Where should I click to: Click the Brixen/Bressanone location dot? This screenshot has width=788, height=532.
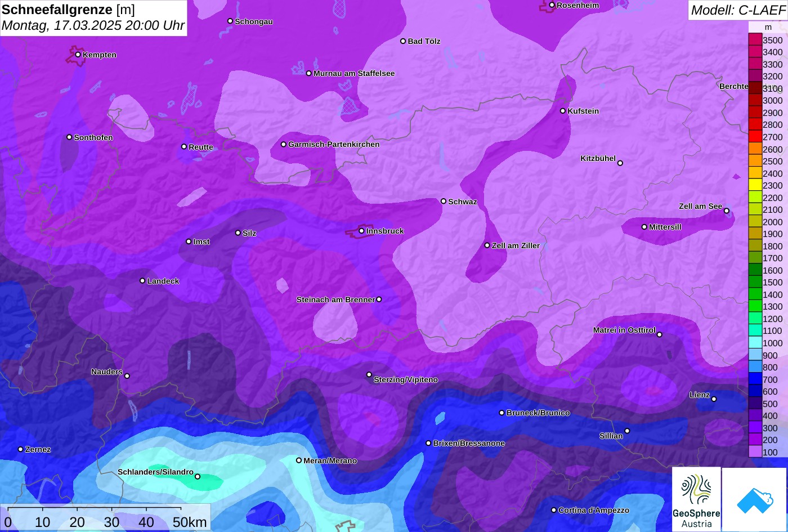coord(428,443)
